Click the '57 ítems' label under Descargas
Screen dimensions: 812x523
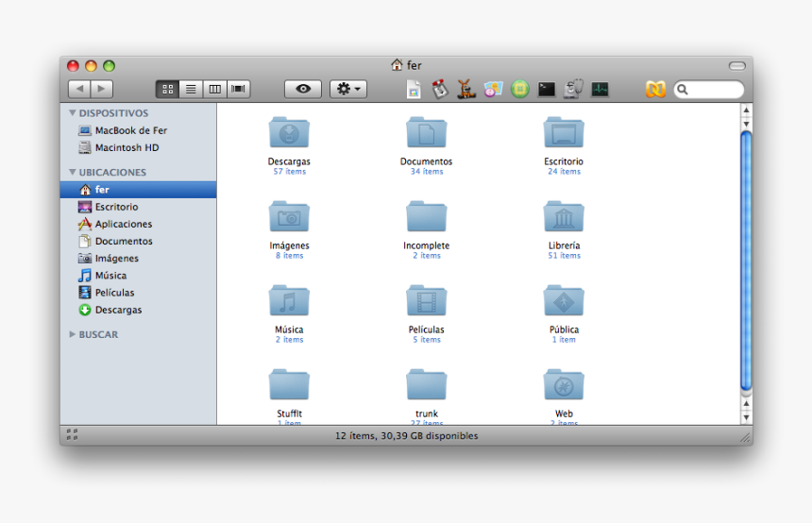tap(290, 172)
